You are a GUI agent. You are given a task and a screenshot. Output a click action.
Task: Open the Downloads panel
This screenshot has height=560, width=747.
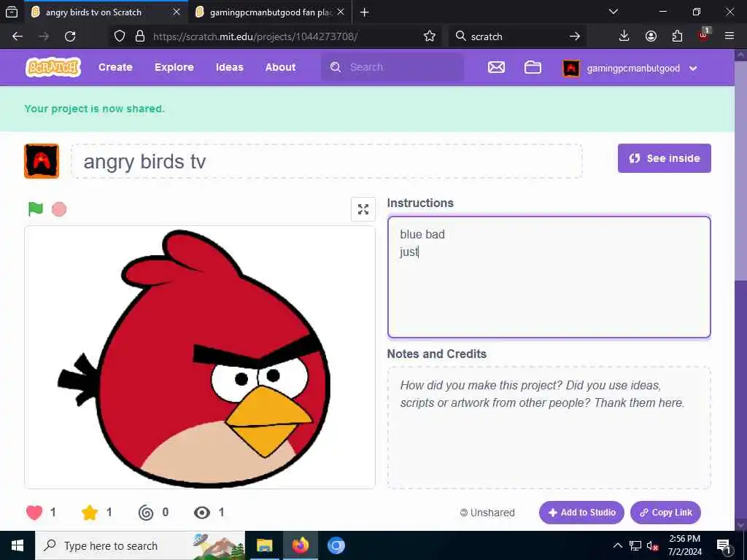coord(624,36)
